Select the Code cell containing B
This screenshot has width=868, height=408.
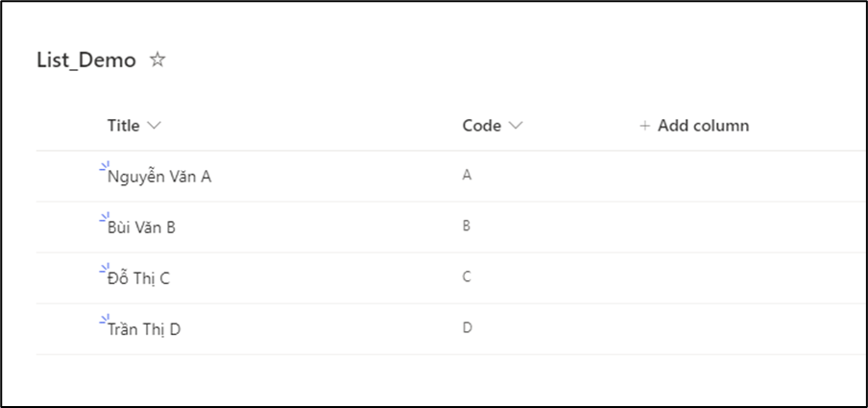click(x=468, y=227)
